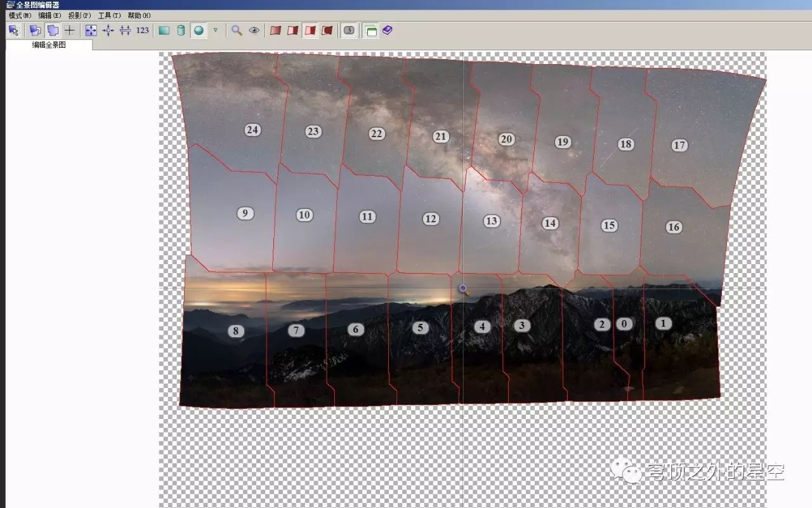The width and height of the screenshot is (812, 508).
Task: Select the pointer arrow tool in toolbar
Action: pyautogui.click(x=13, y=30)
